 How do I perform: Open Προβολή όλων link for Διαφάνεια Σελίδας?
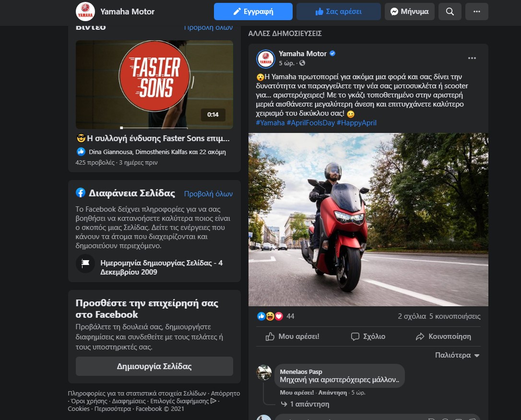208,194
